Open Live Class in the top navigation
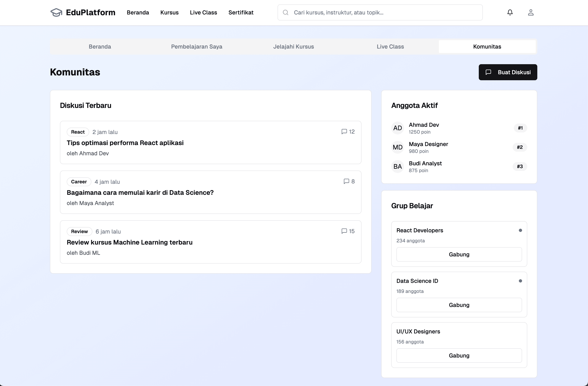The image size is (588, 386). 203,12
